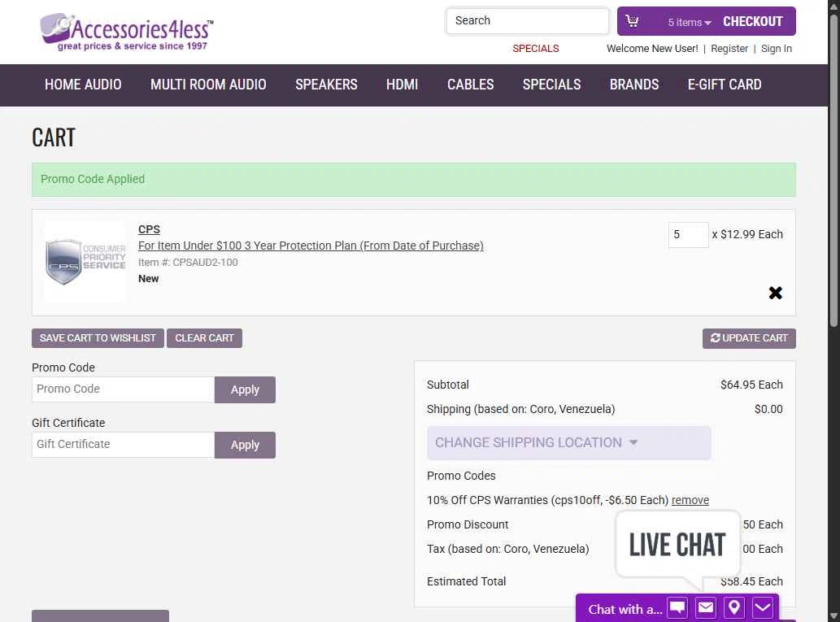840x622 pixels.
Task: Click the Gift Certificate input field
Action: pos(124,444)
